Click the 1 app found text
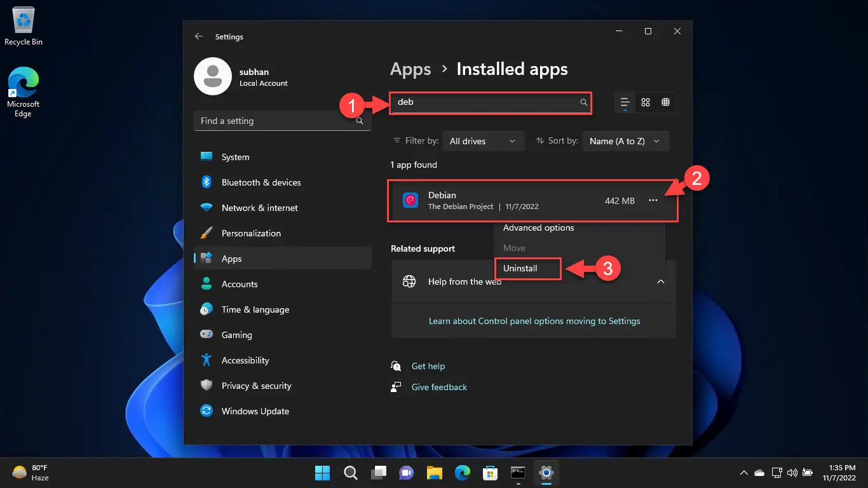This screenshot has height=488, width=868. 414,165
